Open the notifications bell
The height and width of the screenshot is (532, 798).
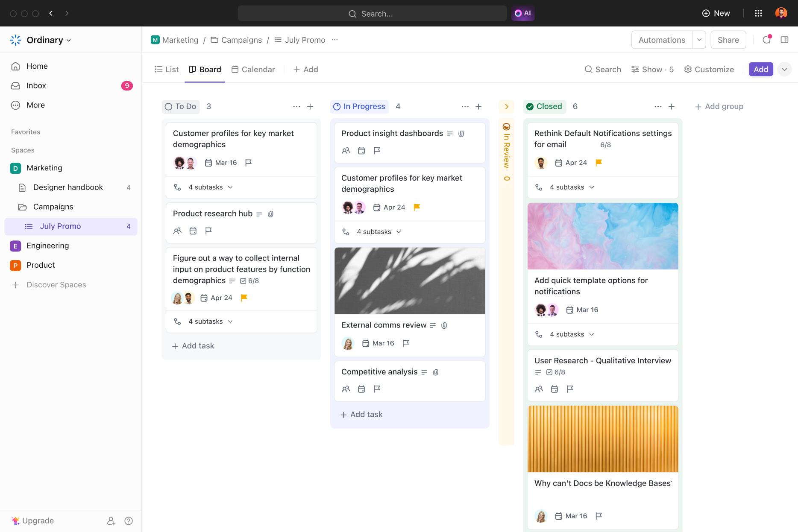pyautogui.click(x=766, y=40)
